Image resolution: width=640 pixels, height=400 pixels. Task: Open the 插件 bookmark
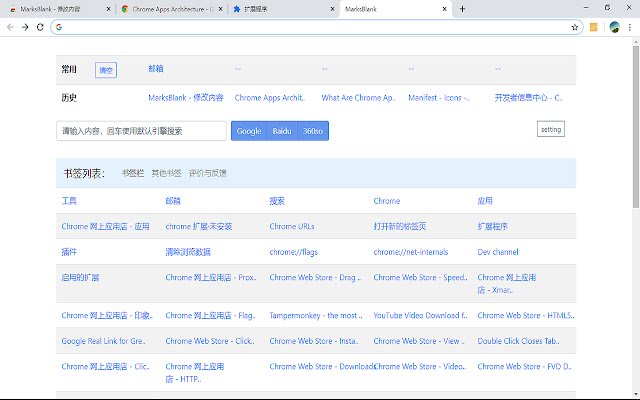click(69, 252)
